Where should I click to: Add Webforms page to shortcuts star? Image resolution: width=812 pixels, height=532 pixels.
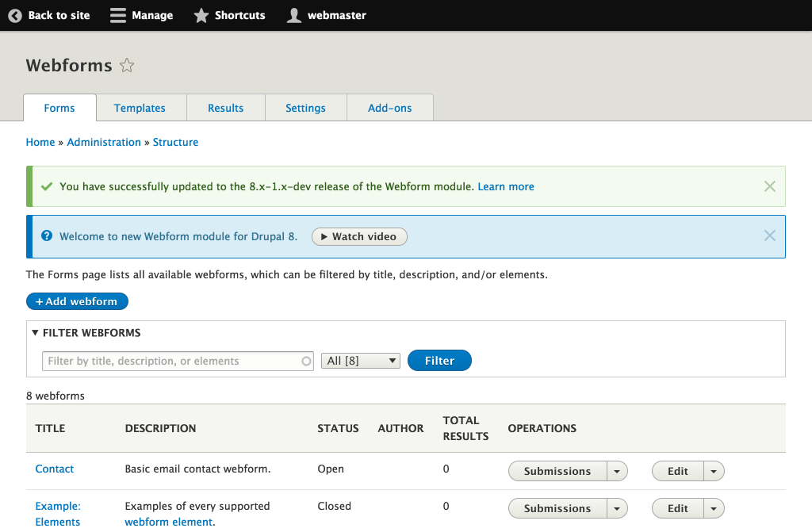[127, 65]
